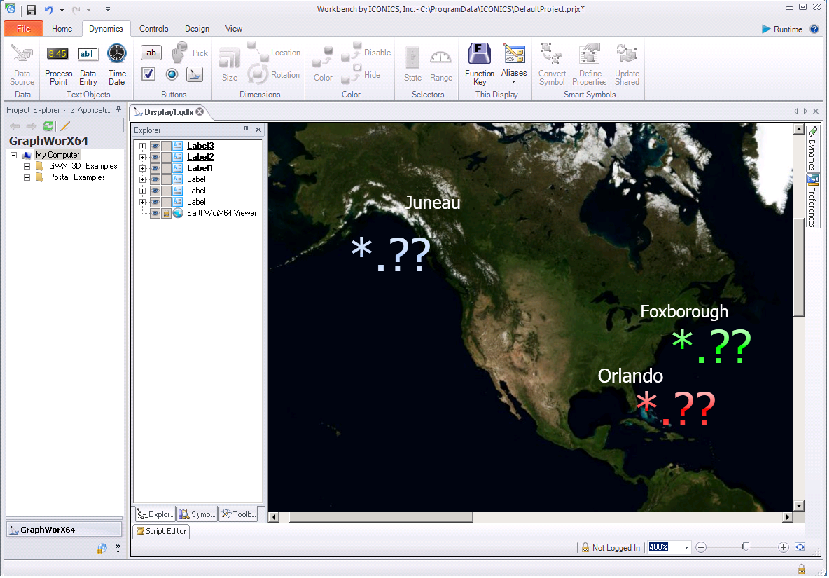829x578 pixels.
Task: Select the Color dynamic tool
Action: pyautogui.click(x=321, y=60)
